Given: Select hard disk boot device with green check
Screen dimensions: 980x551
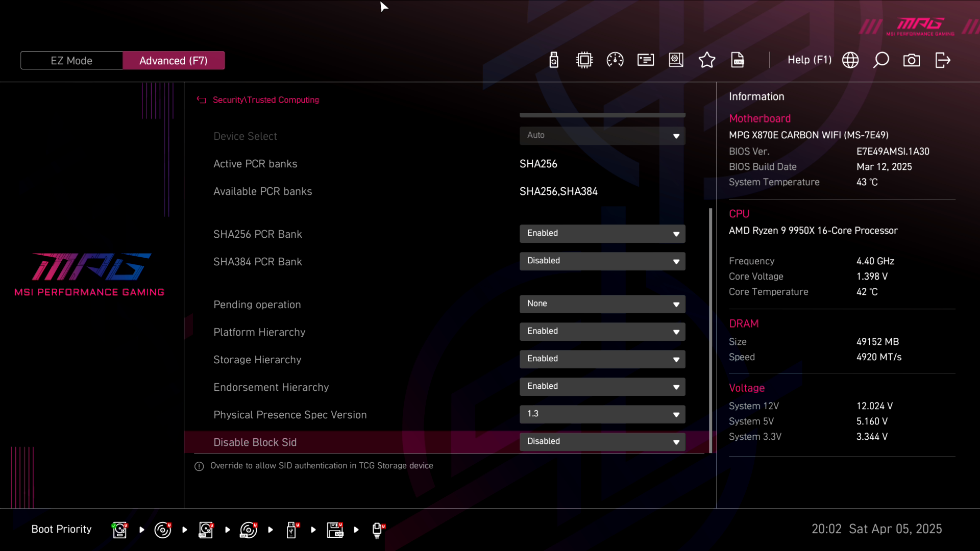Looking at the screenshot, I should (119, 530).
